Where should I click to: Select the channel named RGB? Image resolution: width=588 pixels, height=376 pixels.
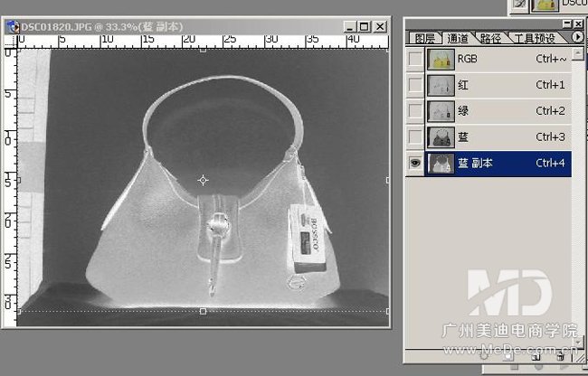pyautogui.click(x=467, y=59)
